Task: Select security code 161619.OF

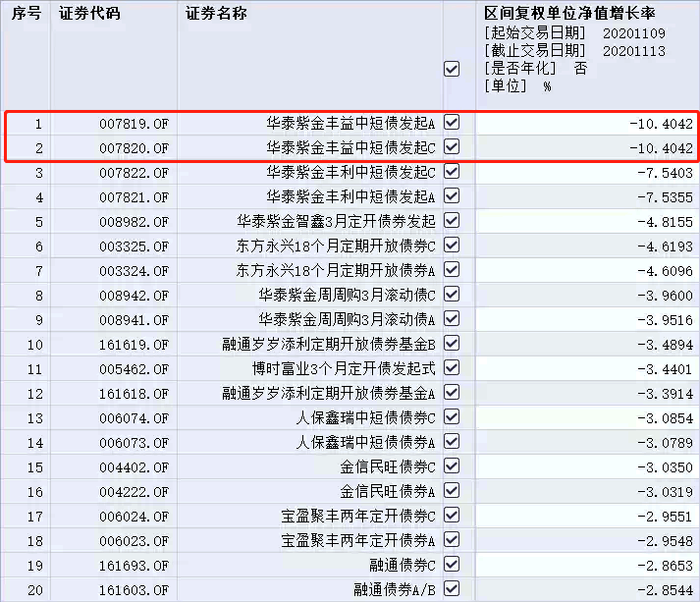Action: (134, 345)
